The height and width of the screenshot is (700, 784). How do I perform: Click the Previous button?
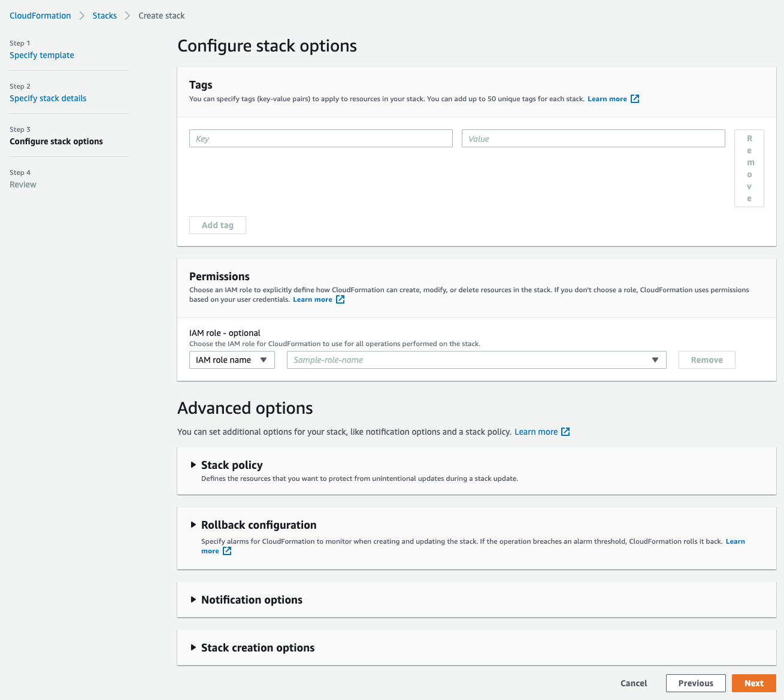coord(696,683)
